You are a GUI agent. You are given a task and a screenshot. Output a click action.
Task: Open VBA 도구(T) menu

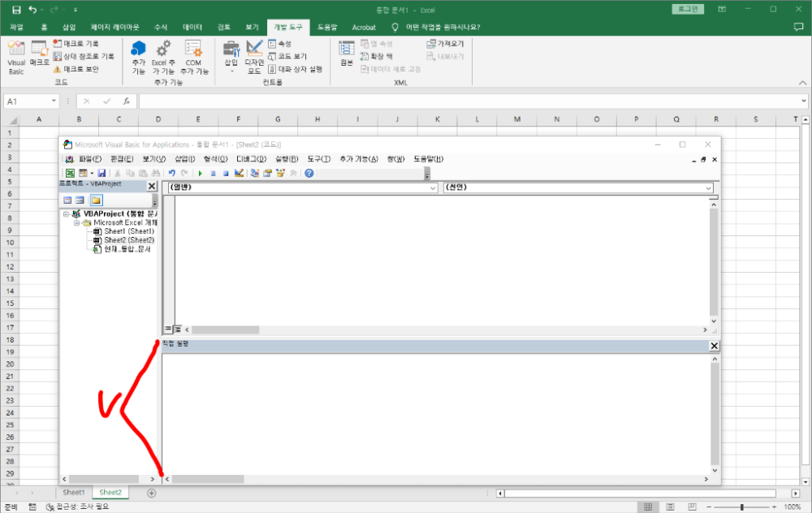click(x=318, y=159)
